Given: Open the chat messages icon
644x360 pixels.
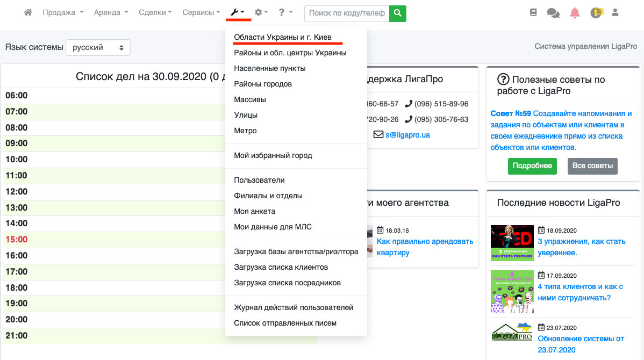Looking at the screenshot, I should (x=553, y=13).
